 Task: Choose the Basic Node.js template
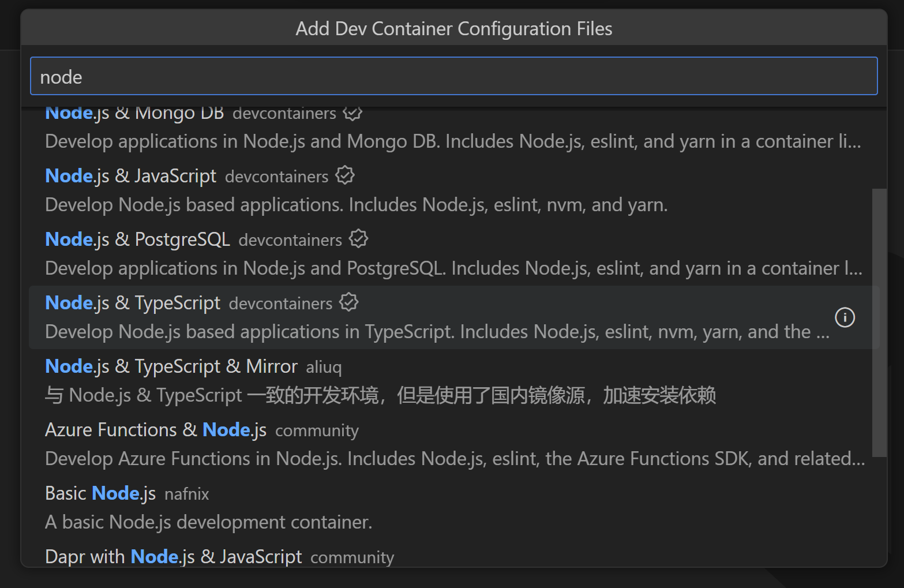(x=454, y=508)
